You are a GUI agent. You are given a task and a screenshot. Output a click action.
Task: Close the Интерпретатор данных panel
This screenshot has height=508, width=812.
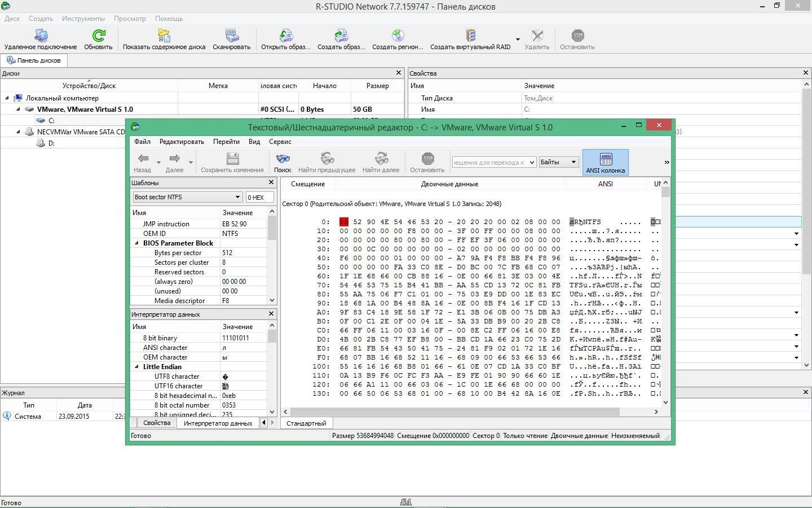pos(271,314)
